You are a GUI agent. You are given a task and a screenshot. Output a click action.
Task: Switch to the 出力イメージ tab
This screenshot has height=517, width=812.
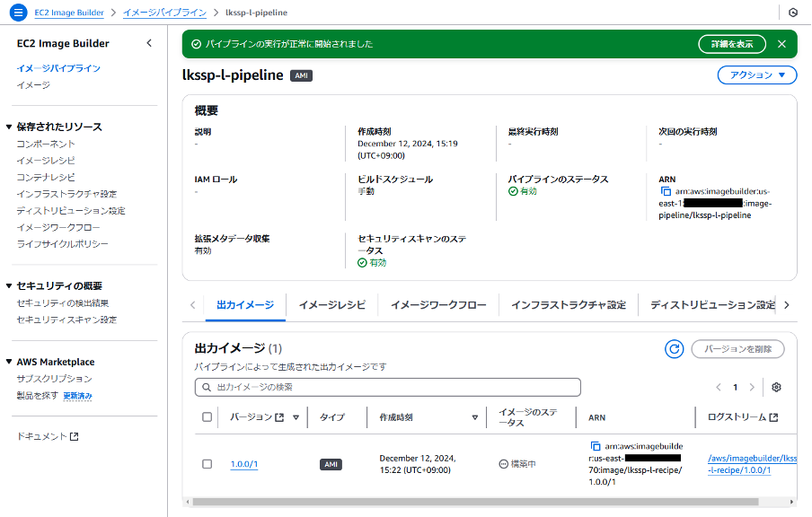(x=245, y=305)
